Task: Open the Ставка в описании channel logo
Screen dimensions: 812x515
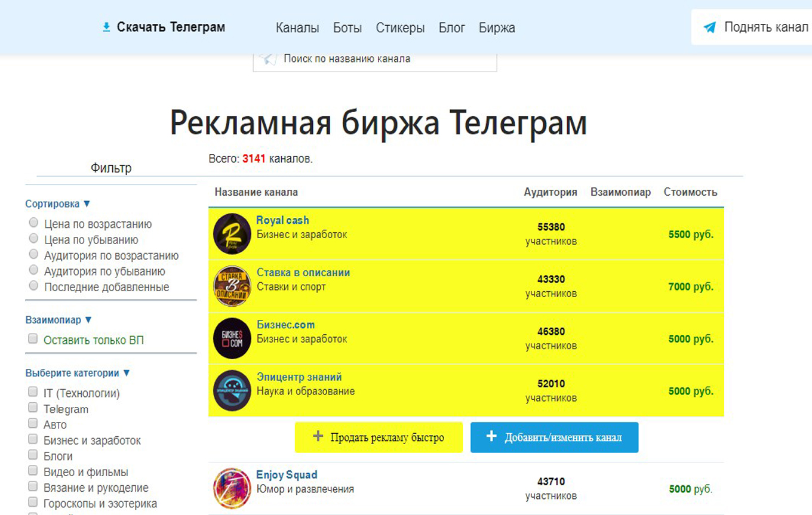Action: [232, 286]
